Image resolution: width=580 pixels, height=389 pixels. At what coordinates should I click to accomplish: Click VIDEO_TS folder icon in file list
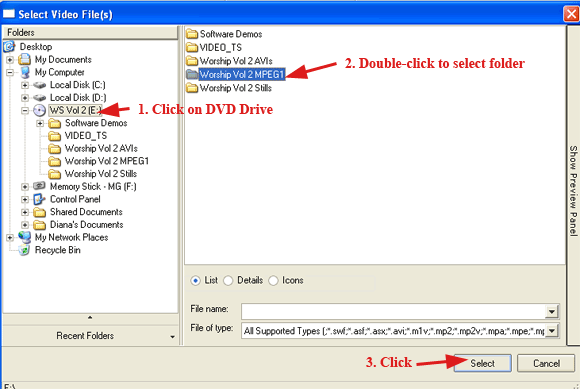pyautogui.click(x=192, y=47)
